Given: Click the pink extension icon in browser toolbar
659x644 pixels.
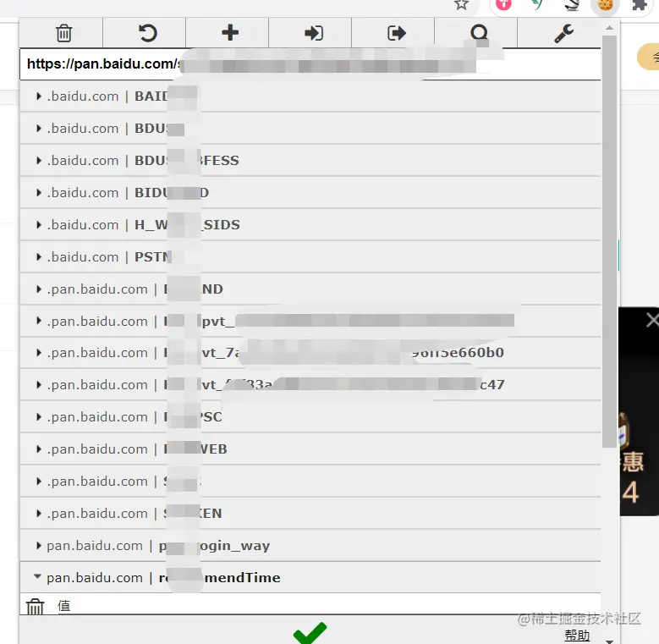Looking at the screenshot, I should tap(503, 4).
